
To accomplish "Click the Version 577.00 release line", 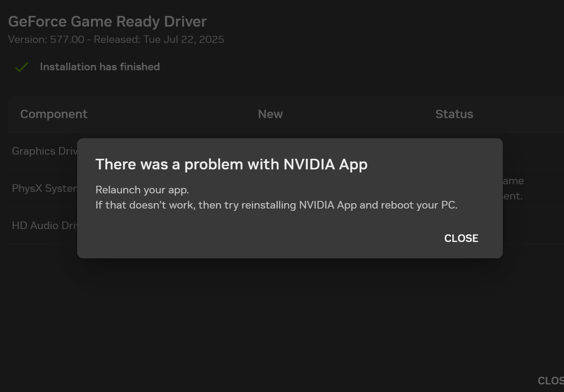I will pos(116,39).
